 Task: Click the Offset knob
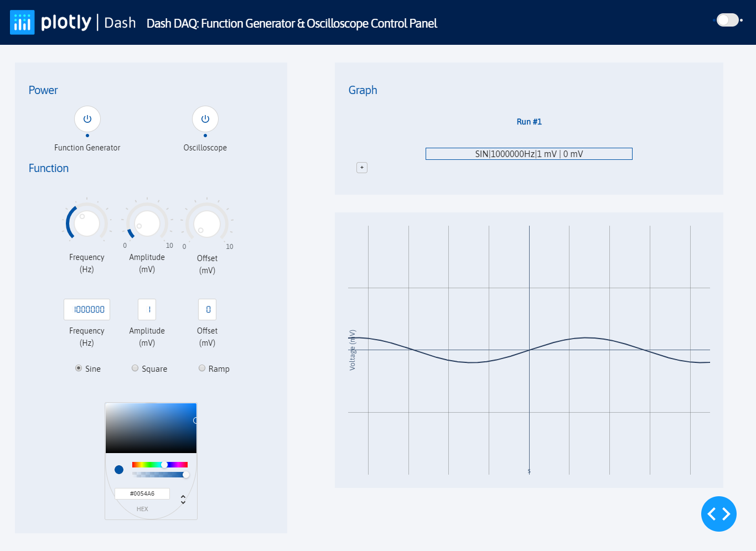click(207, 224)
